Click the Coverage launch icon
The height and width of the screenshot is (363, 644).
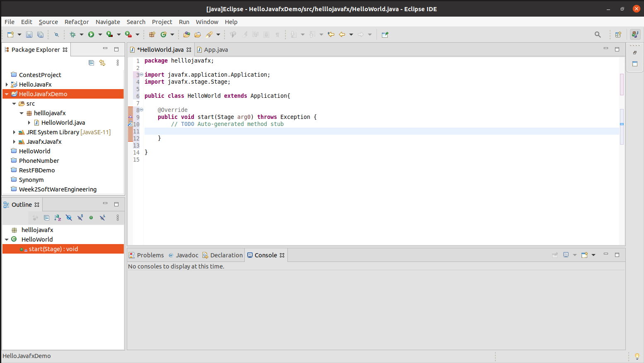pos(110,34)
